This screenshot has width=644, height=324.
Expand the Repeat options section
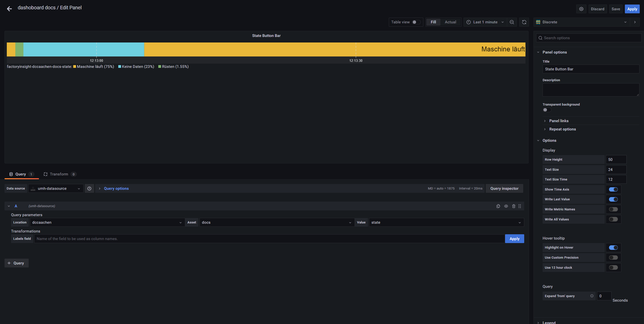tap(562, 129)
